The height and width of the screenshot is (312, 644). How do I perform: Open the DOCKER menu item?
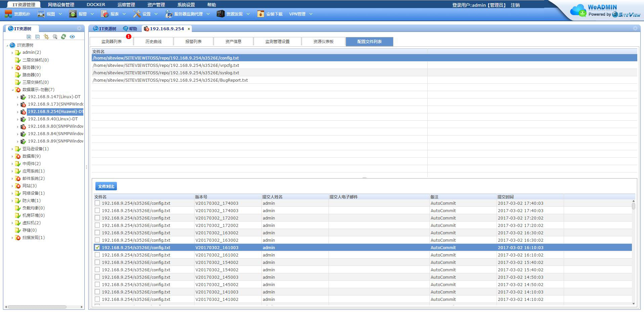[95, 4]
